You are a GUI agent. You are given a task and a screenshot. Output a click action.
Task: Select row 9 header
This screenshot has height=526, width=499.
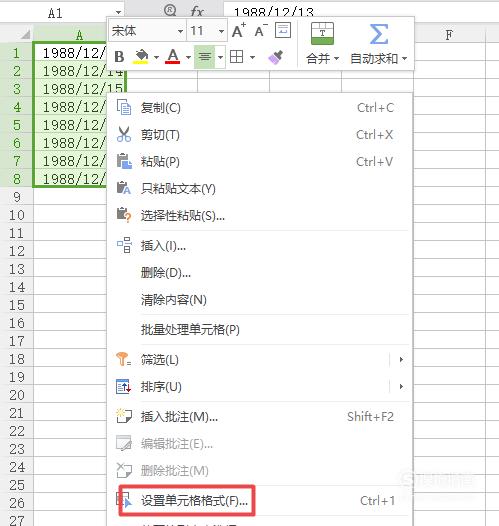16,197
